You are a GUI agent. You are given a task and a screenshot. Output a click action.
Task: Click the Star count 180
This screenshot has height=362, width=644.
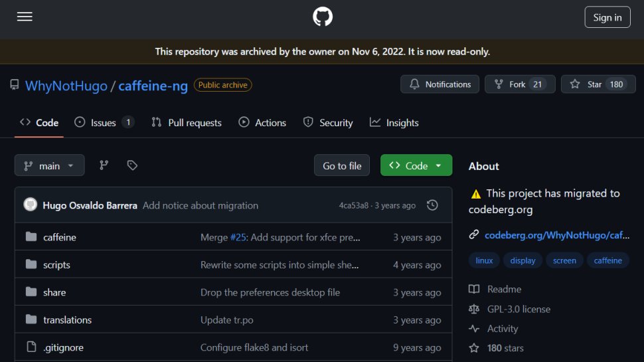click(616, 84)
